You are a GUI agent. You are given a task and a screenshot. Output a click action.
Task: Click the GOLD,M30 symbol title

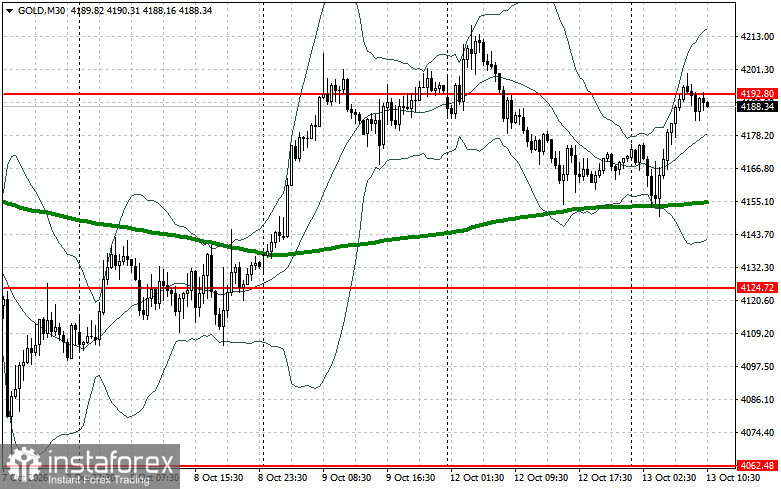(x=41, y=10)
